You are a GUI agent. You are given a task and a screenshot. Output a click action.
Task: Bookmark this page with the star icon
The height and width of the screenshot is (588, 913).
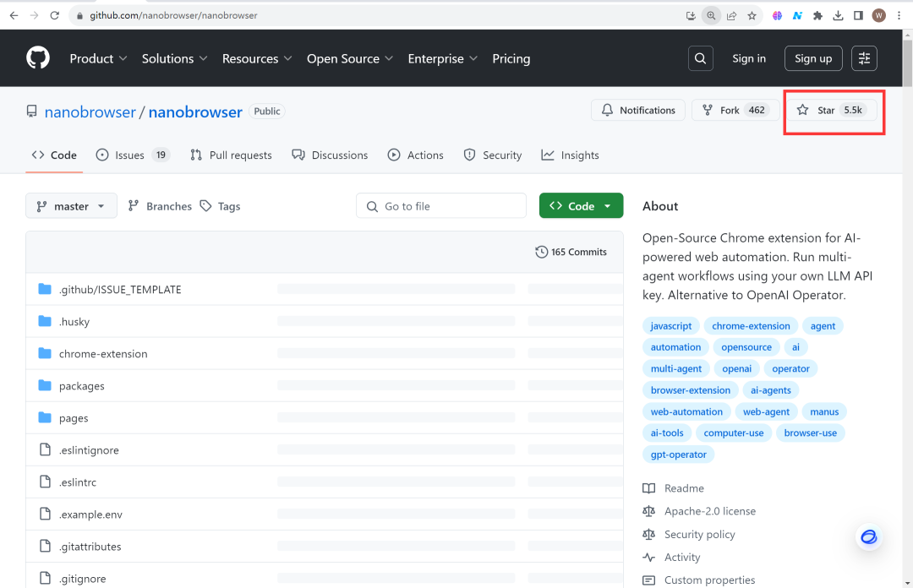(752, 15)
